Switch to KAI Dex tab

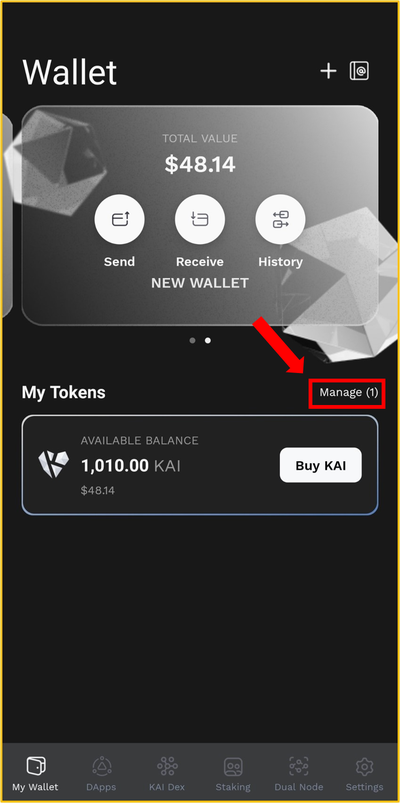166,774
